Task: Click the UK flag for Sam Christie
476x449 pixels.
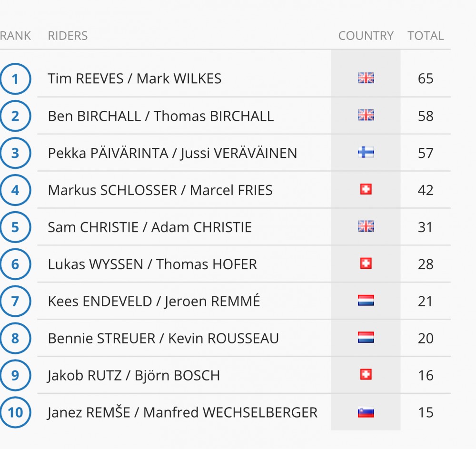Action: 366,226
